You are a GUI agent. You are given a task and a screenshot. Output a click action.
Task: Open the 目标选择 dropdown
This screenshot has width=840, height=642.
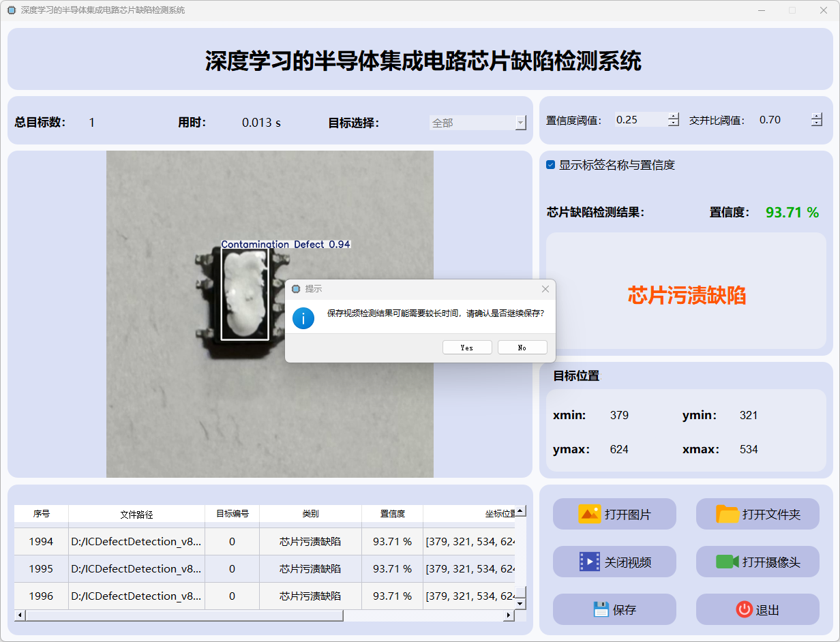pos(520,123)
